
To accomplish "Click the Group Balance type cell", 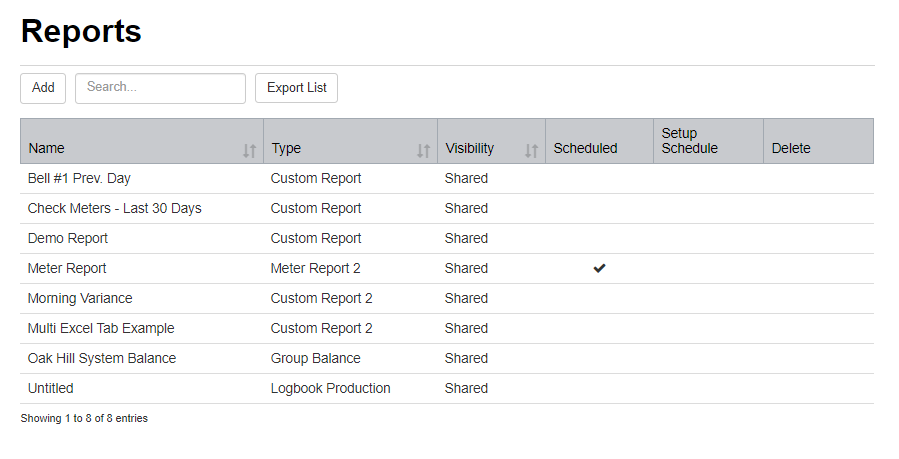I will coord(315,358).
